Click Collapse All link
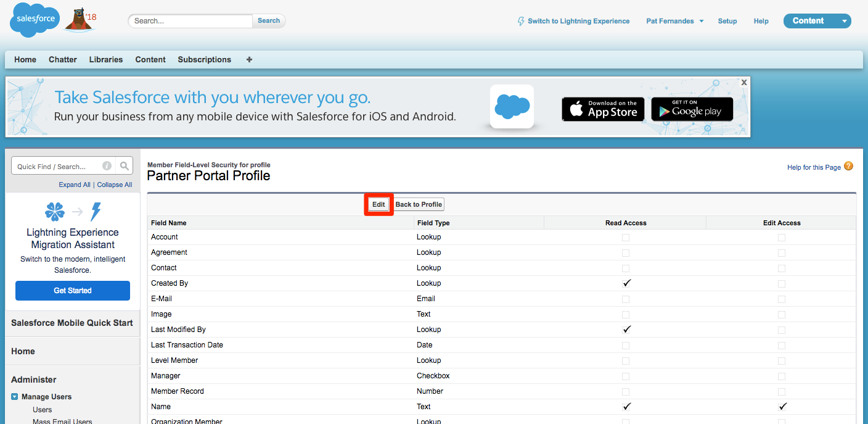 point(115,185)
